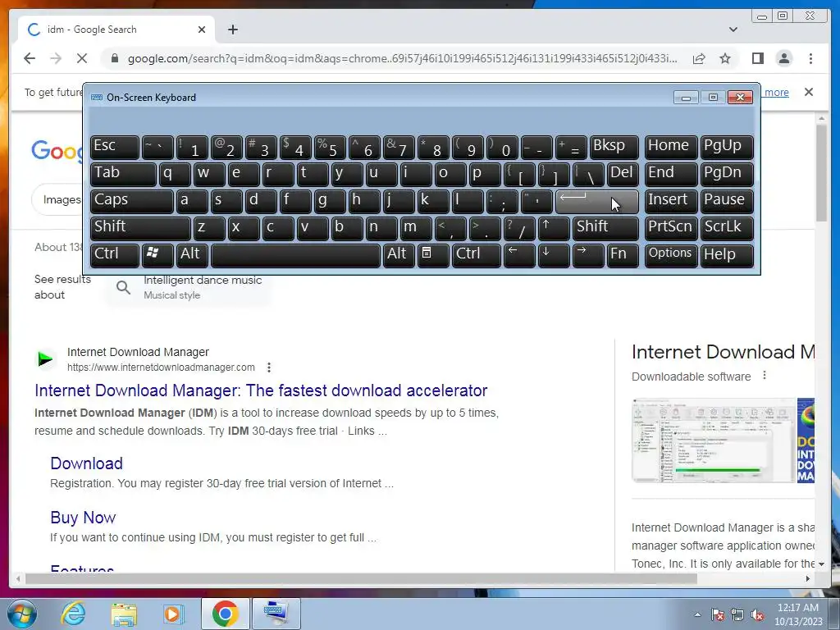Click the learn more link in notification bar
The image size is (840, 630).
(x=776, y=92)
